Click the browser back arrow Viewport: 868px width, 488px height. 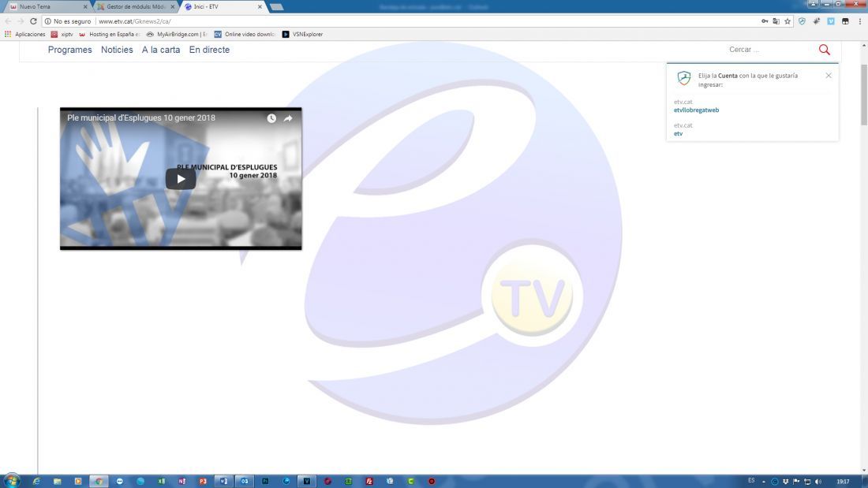8,21
